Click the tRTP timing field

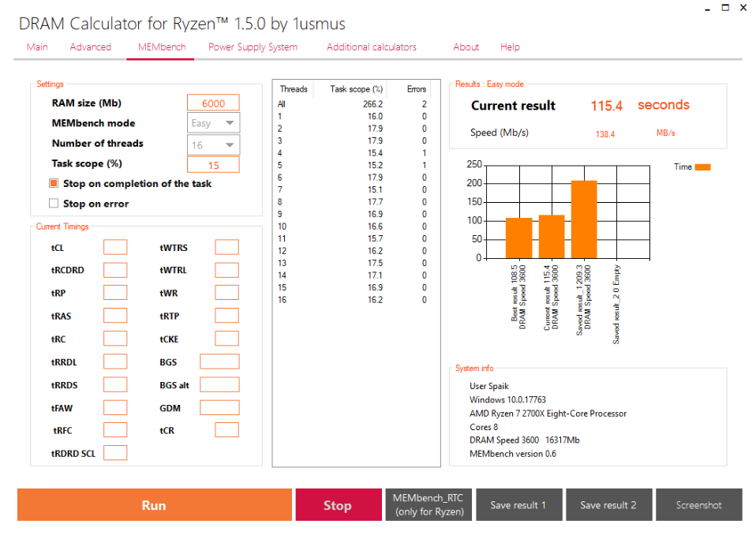pos(226,316)
